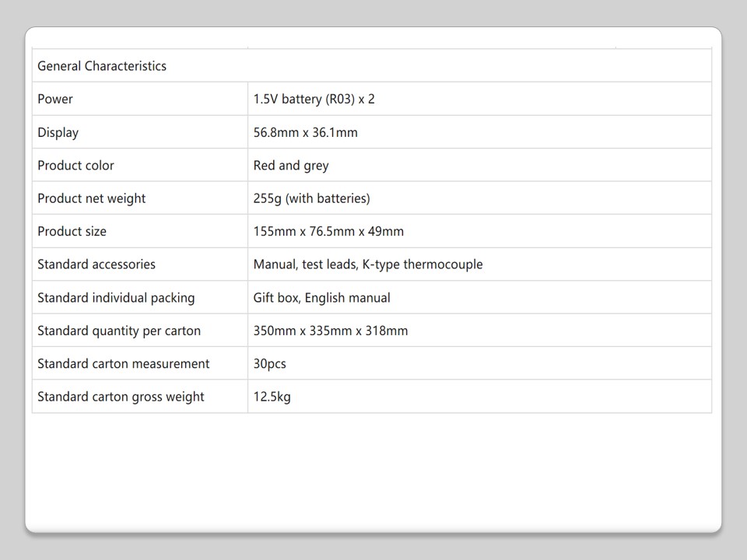Select the Standard individual packing label
The height and width of the screenshot is (560, 747).
point(116,298)
